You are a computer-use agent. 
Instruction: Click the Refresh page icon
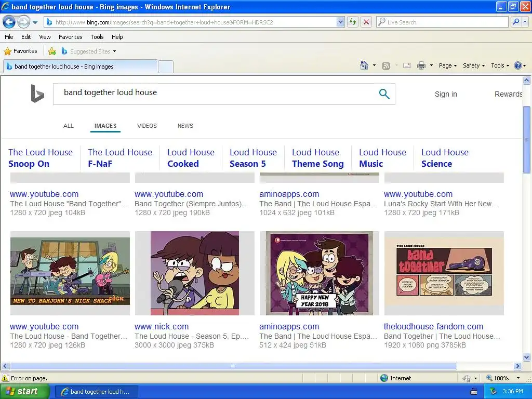click(353, 22)
